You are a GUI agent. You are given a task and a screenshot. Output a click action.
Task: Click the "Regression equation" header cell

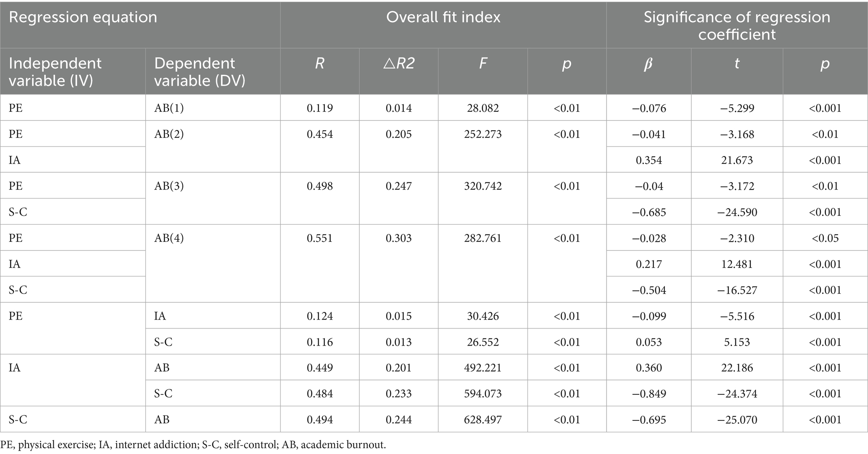(83, 18)
